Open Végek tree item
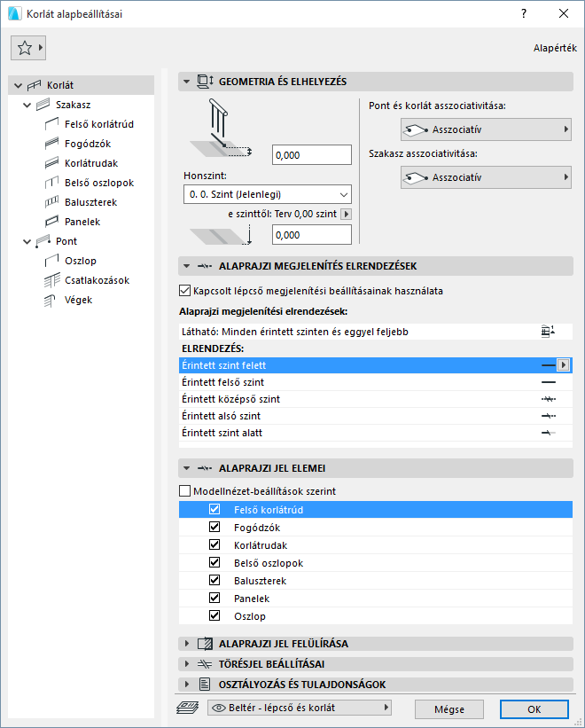Screen dimensions: 585x728 coord(78,300)
